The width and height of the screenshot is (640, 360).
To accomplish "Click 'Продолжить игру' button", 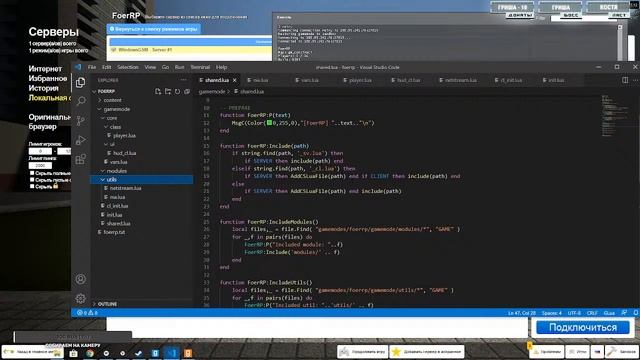I will coord(363,351).
